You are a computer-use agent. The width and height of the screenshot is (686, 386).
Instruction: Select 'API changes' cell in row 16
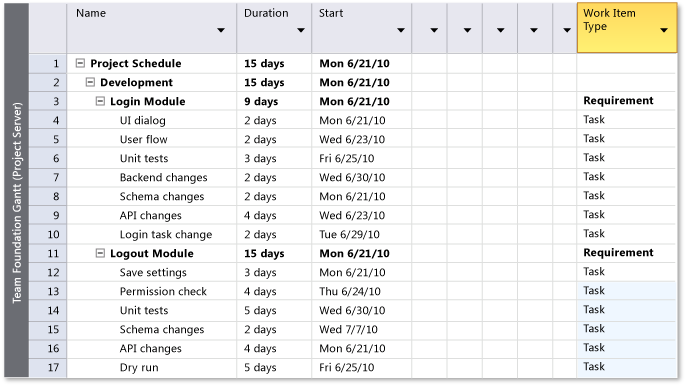pyautogui.click(x=150, y=349)
